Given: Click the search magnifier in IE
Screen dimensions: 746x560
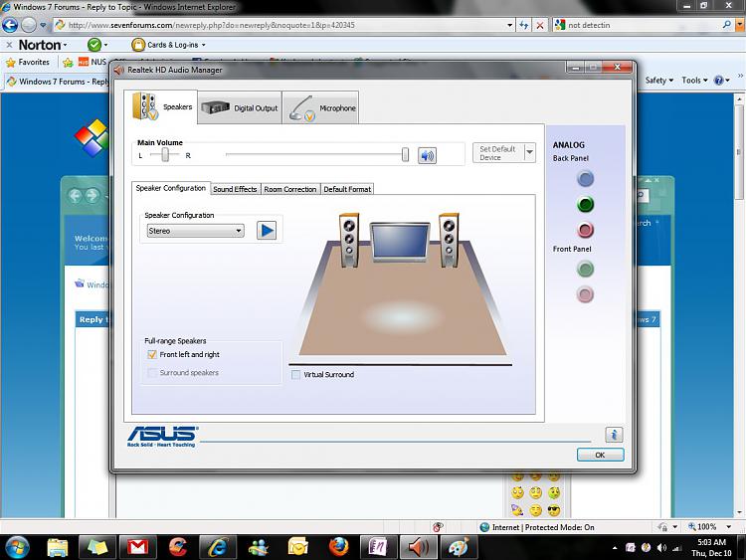Looking at the screenshot, I should click(726, 25).
